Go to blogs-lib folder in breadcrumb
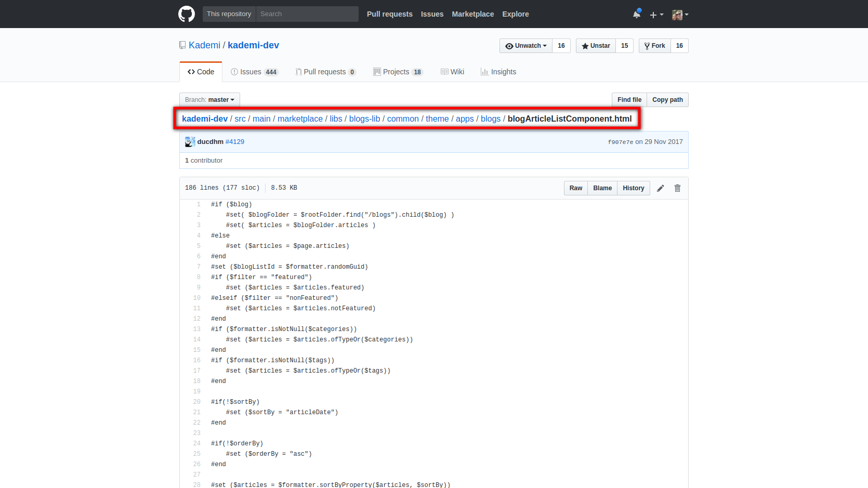This screenshot has height=488, width=868. click(364, 119)
